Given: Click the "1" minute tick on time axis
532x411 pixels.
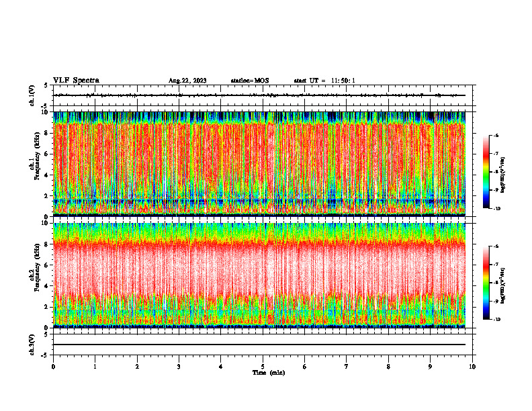Looking at the screenshot, I should pos(95,367).
